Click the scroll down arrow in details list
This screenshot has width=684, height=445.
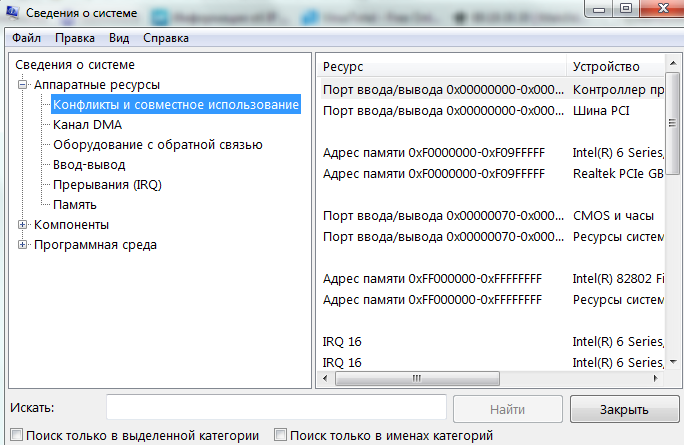[673, 362]
